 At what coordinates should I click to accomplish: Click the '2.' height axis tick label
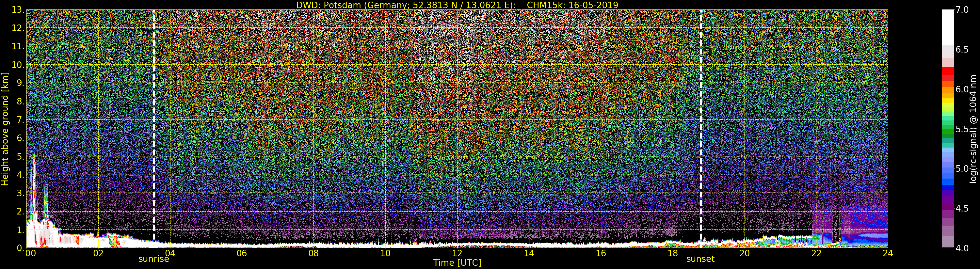(x=21, y=212)
